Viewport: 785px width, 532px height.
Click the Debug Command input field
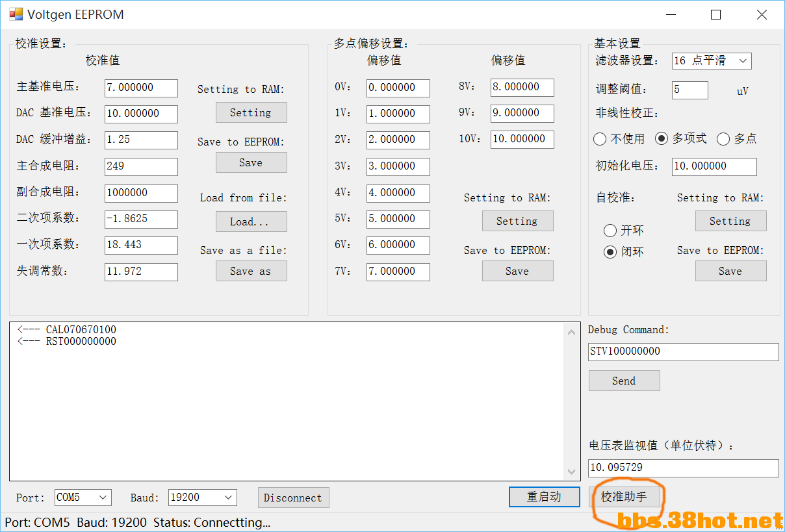pyautogui.click(x=684, y=351)
